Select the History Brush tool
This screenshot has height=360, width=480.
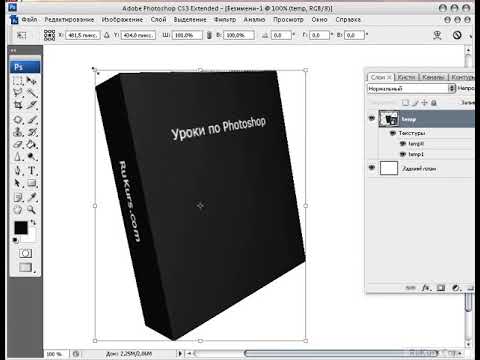click(x=32, y=132)
